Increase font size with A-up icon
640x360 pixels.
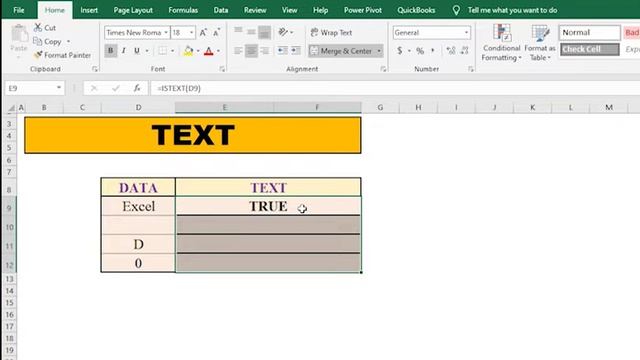pos(203,33)
